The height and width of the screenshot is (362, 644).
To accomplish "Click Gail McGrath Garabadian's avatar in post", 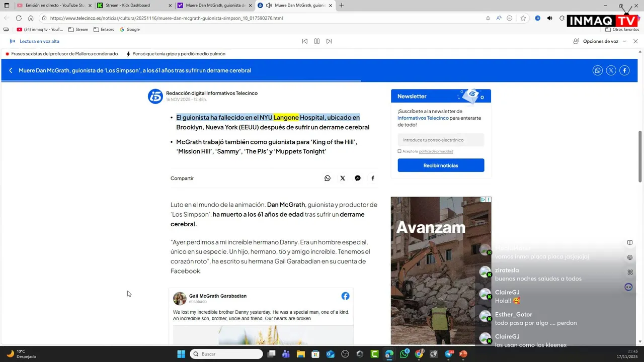I will (x=180, y=299).
